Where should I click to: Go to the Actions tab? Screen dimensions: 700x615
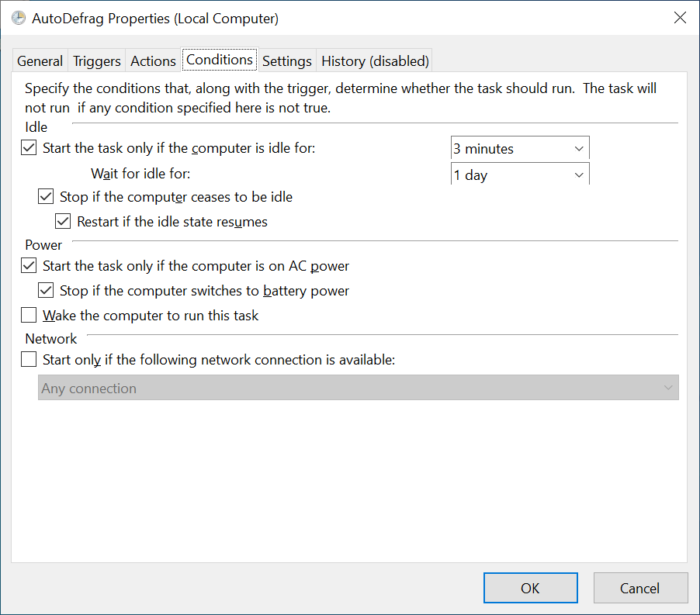153,60
